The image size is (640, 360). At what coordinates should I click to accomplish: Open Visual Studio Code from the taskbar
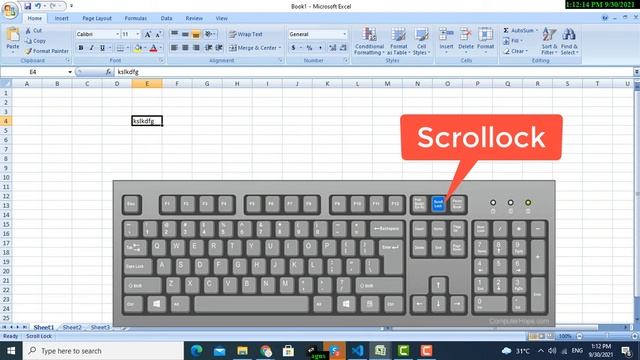pos(357,351)
